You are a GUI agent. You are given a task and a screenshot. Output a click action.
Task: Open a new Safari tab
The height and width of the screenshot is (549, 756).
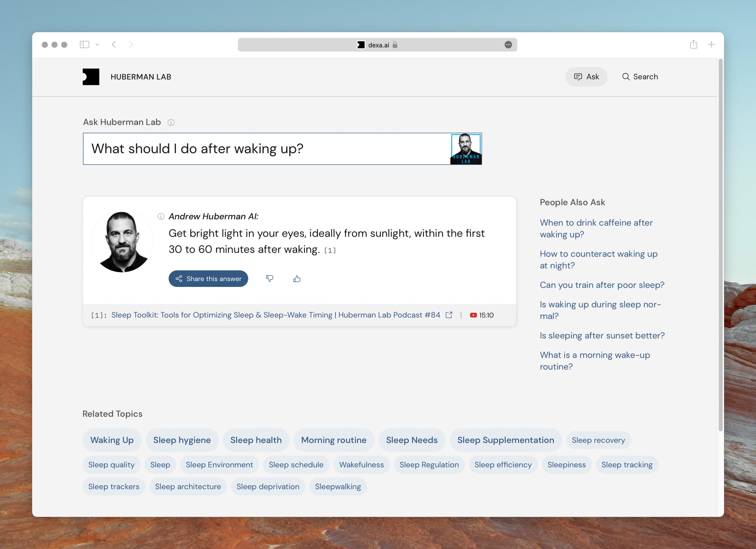click(711, 44)
